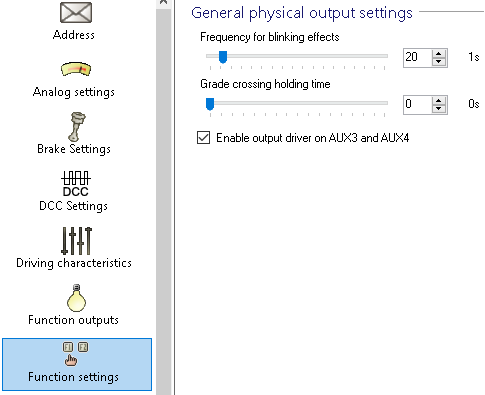The height and width of the screenshot is (395, 485).
Task: Decrease blinking frequency with down stepper arrow
Action: (439, 62)
